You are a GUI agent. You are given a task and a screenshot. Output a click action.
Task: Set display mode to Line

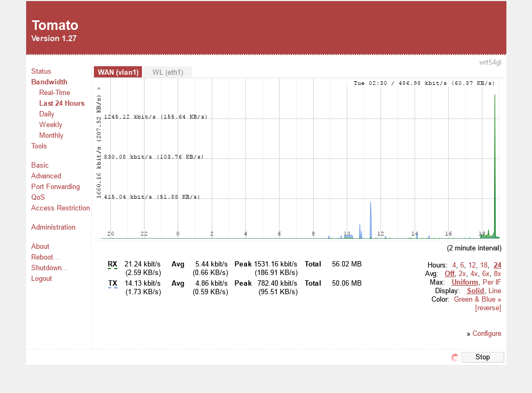(495, 291)
